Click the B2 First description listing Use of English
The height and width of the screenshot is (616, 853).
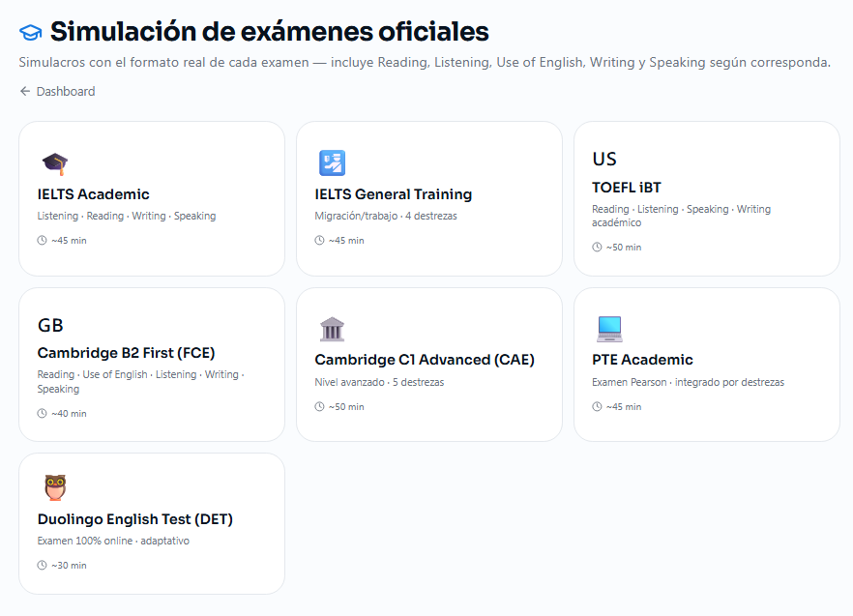(x=141, y=381)
